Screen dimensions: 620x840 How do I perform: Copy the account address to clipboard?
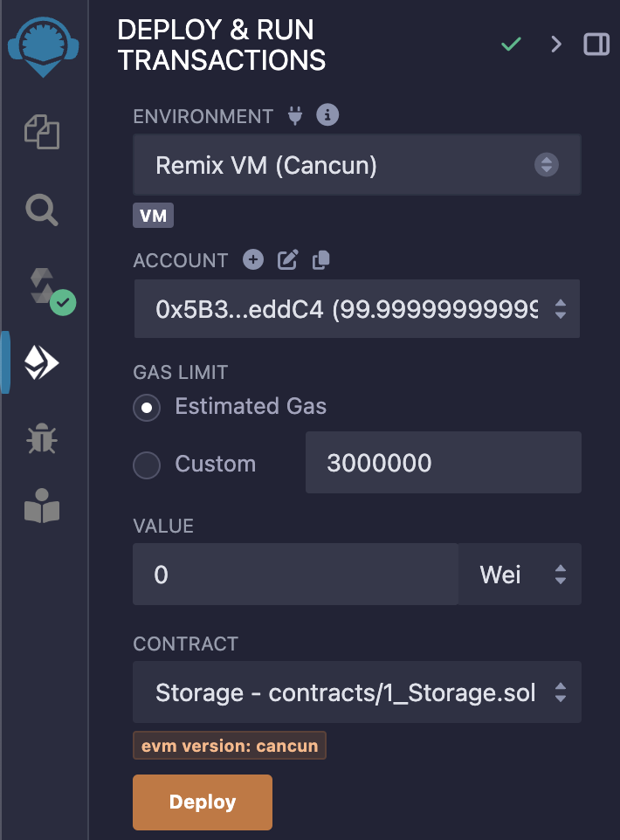coord(321,260)
